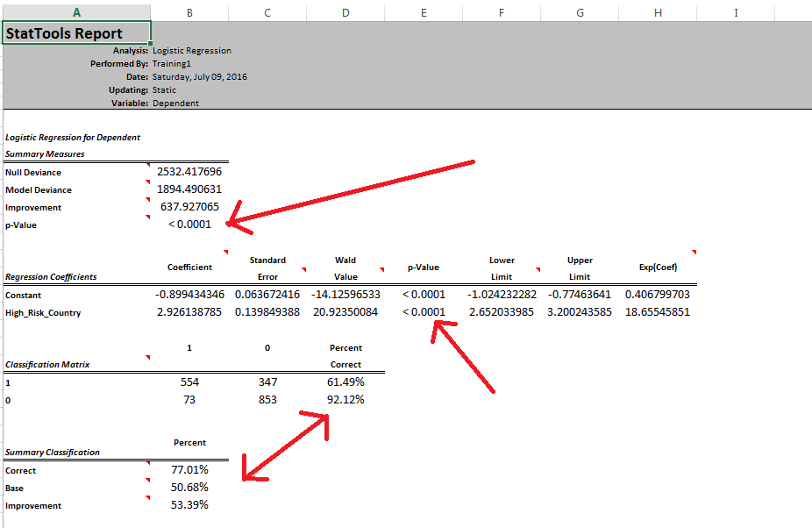812x528 pixels.
Task: Click the Training1 performed-by value
Action: point(171,64)
